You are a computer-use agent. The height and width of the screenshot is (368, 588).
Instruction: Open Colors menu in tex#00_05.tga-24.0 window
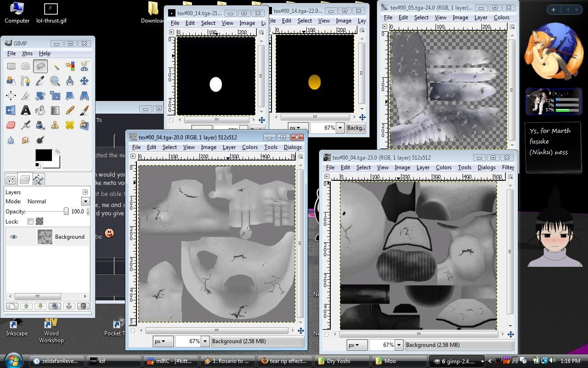click(502, 17)
